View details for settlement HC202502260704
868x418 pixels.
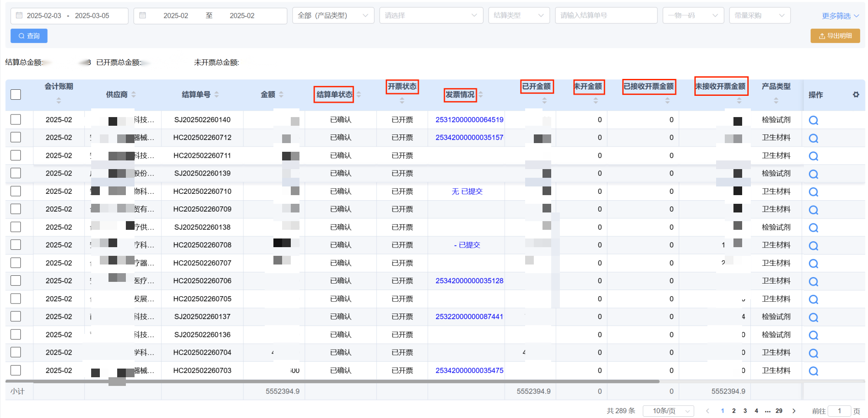pyautogui.click(x=813, y=353)
